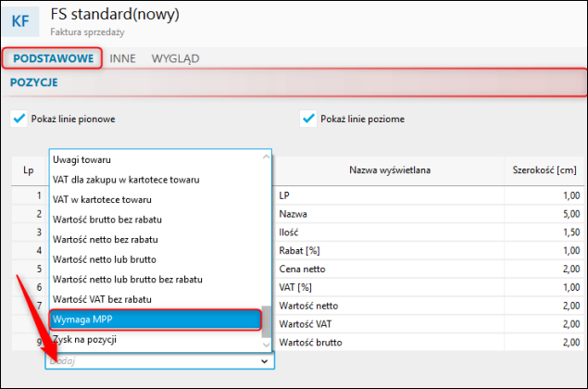Click row number 1 in Lp column

[x=28, y=195]
